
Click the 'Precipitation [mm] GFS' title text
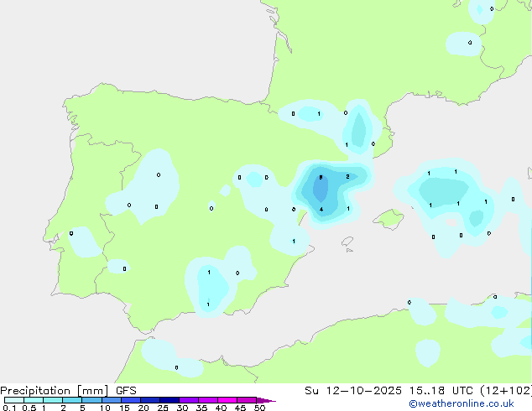coord(68,391)
